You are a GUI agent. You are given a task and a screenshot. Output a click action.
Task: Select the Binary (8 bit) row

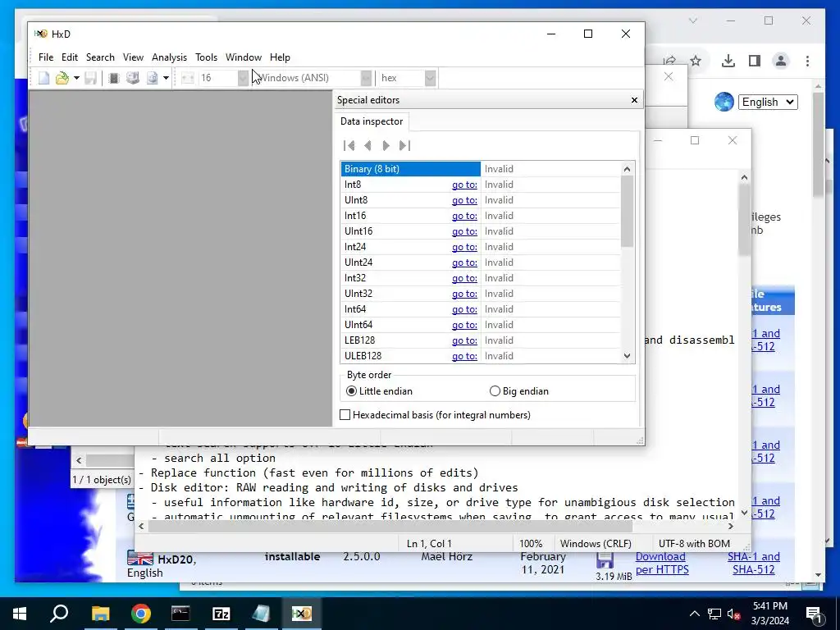pos(481,169)
